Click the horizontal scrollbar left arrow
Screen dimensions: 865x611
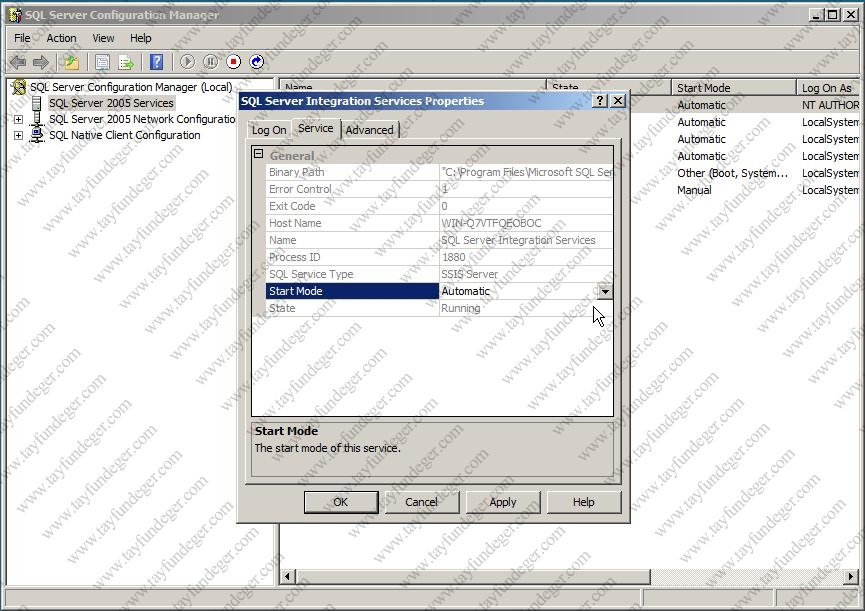coord(287,577)
